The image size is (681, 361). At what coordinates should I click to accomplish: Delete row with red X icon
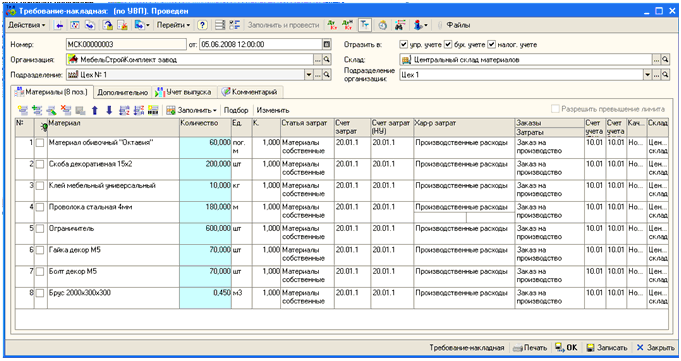coord(66,110)
